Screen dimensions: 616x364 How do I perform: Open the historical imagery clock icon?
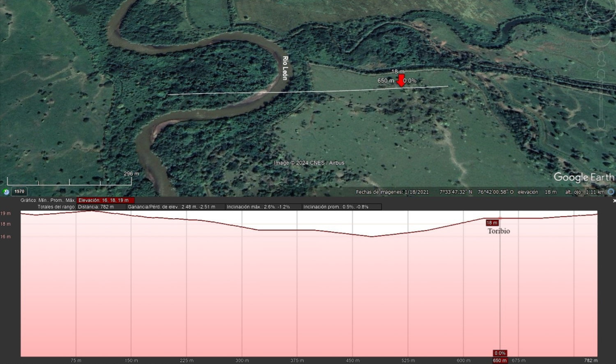tap(6, 191)
